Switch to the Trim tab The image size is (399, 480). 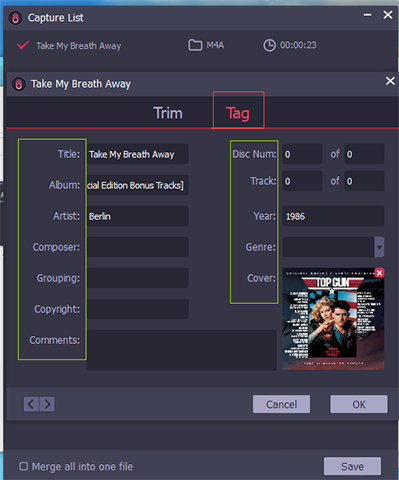[x=168, y=113]
